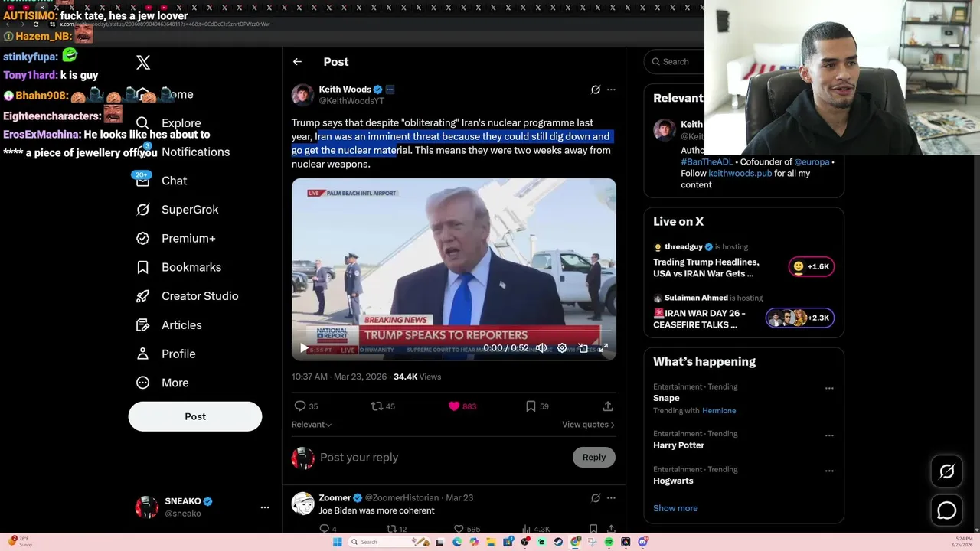The image size is (980, 551).
Task: Open View quotes link
Action: (588, 425)
